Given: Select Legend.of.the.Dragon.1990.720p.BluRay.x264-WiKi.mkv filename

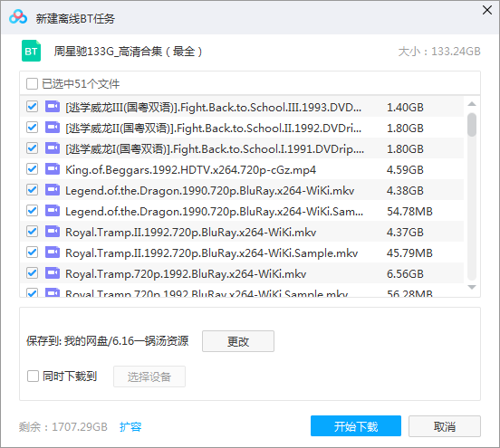Looking at the screenshot, I should click(x=209, y=191).
